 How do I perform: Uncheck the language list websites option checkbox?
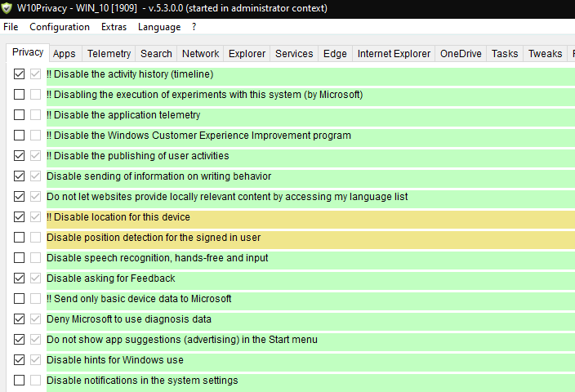(x=19, y=197)
